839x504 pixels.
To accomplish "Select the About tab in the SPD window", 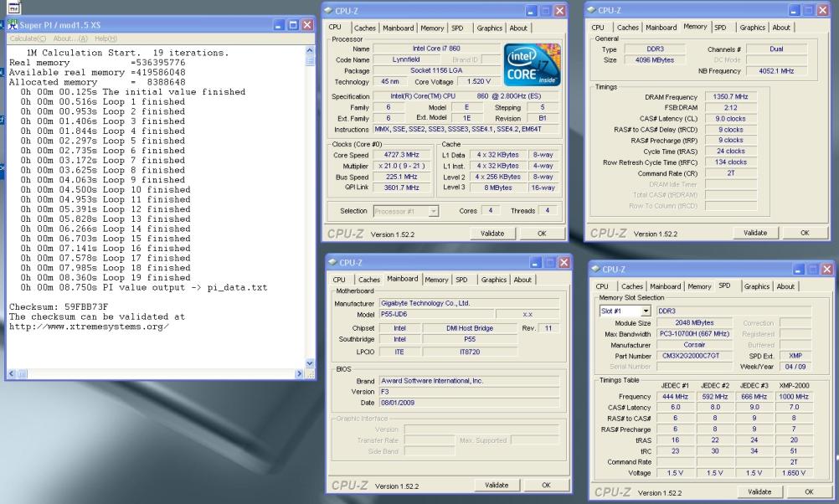I will [785, 286].
